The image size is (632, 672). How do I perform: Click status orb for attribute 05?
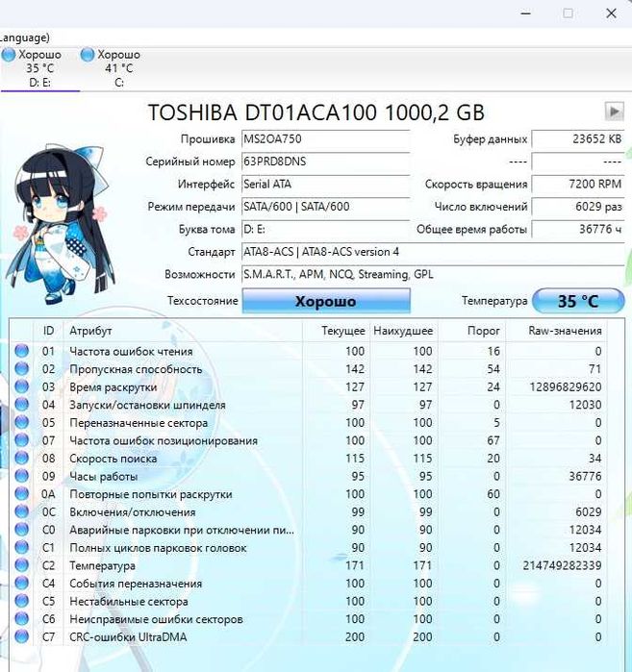(22, 423)
